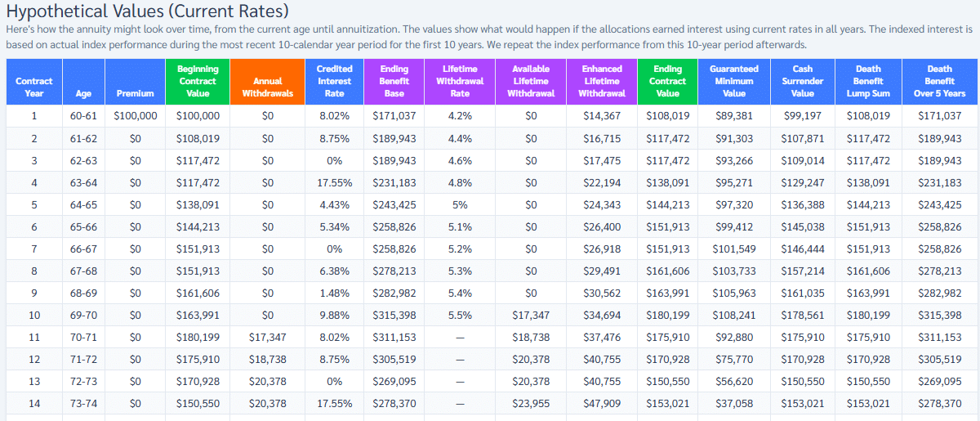The width and height of the screenshot is (980, 421).
Task: Click the Lifetime Withdrawal Rate header
Action: tap(460, 81)
